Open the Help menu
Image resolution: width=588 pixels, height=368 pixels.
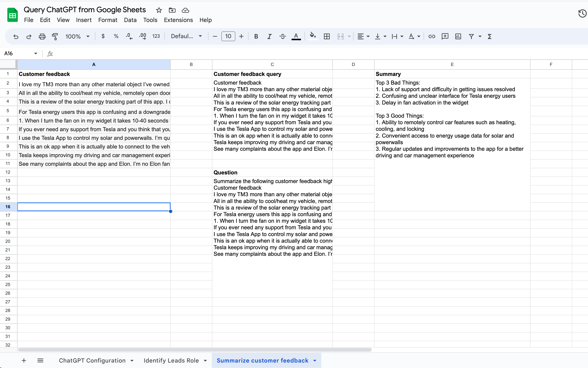point(206,20)
